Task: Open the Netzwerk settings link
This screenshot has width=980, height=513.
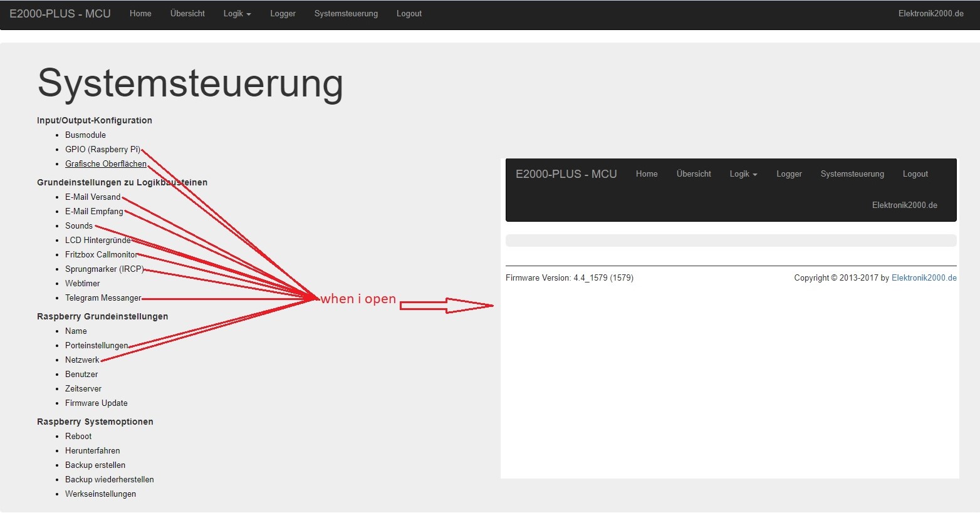Action: 82,360
